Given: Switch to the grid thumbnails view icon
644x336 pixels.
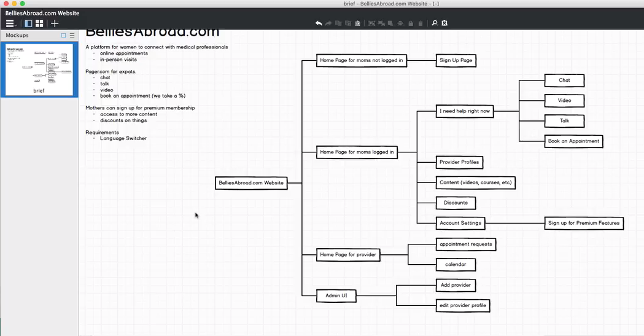Looking at the screenshot, I should (39, 23).
